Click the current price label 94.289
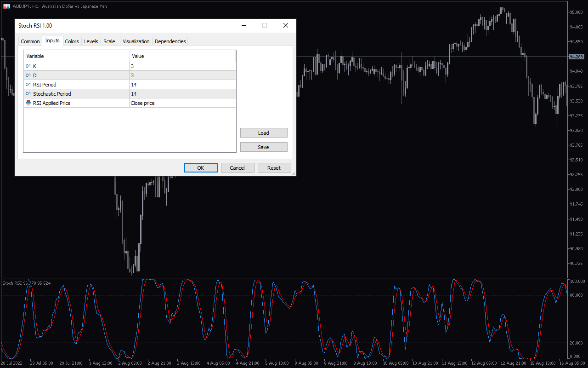The width and height of the screenshot is (588, 368). coord(576,57)
